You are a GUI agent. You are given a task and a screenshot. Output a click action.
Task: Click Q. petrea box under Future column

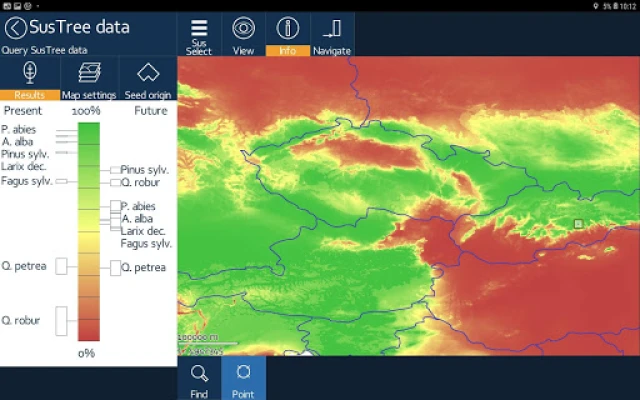(x=116, y=267)
